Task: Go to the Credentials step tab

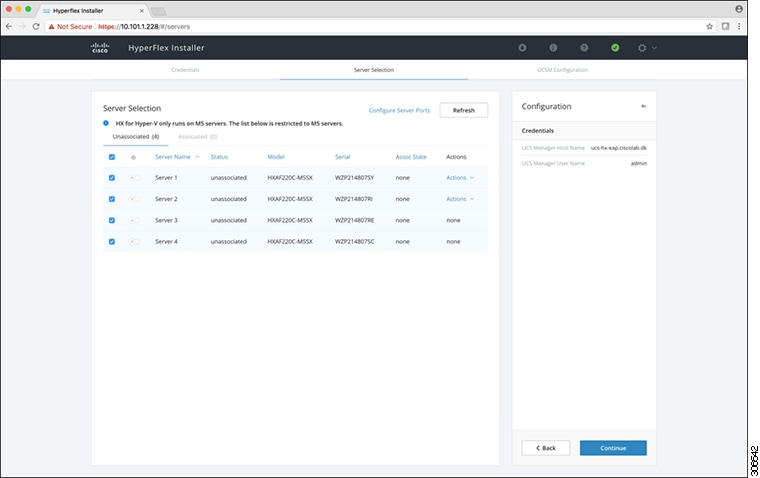Action: [x=186, y=70]
